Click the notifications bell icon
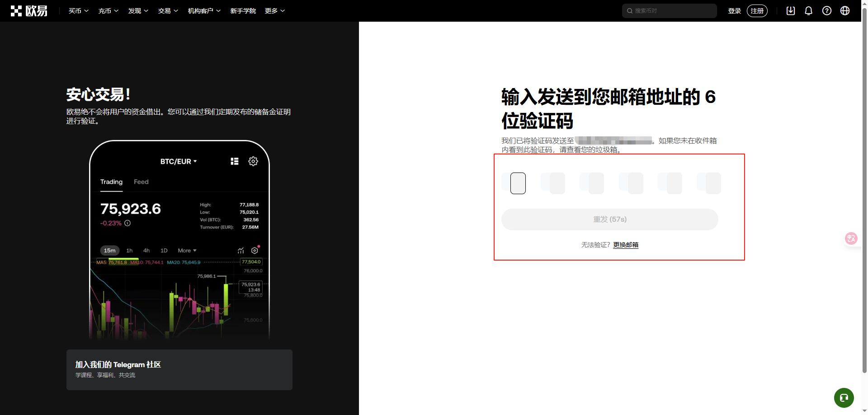This screenshot has height=415, width=868. pos(808,10)
